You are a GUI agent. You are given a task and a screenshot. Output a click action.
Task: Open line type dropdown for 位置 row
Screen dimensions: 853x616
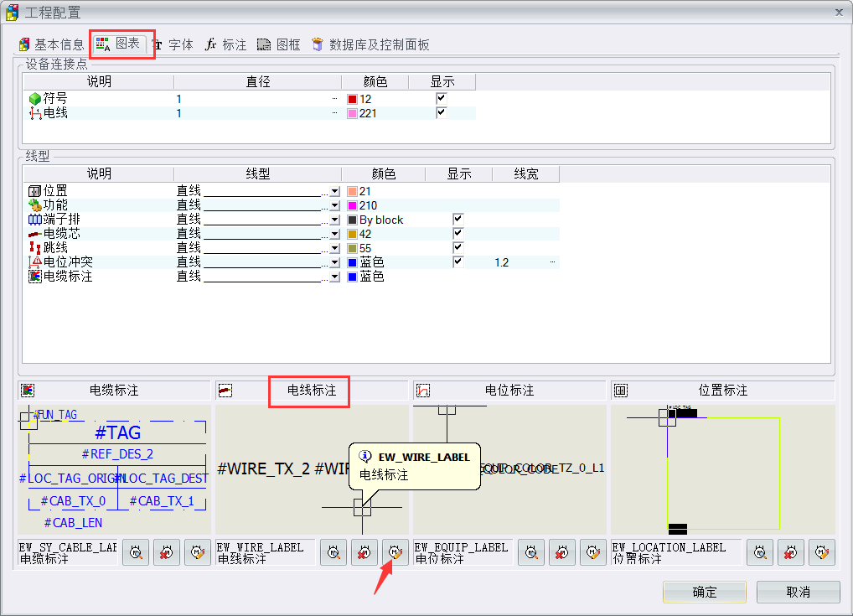[335, 192]
